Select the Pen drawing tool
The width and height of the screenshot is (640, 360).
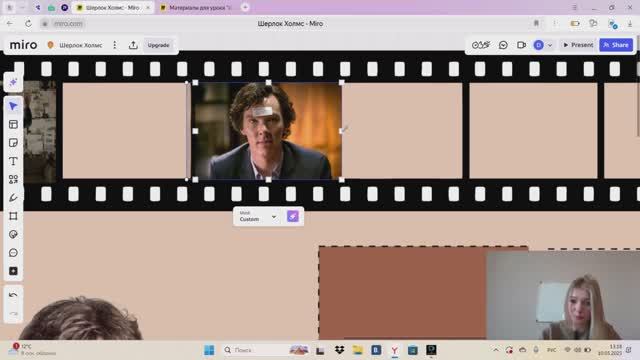point(13,198)
